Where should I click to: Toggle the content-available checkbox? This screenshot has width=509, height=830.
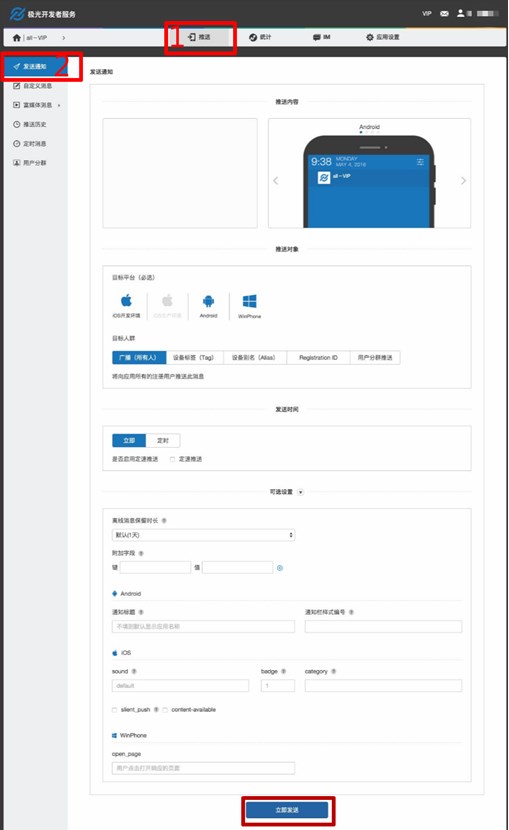tap(165, 710)
